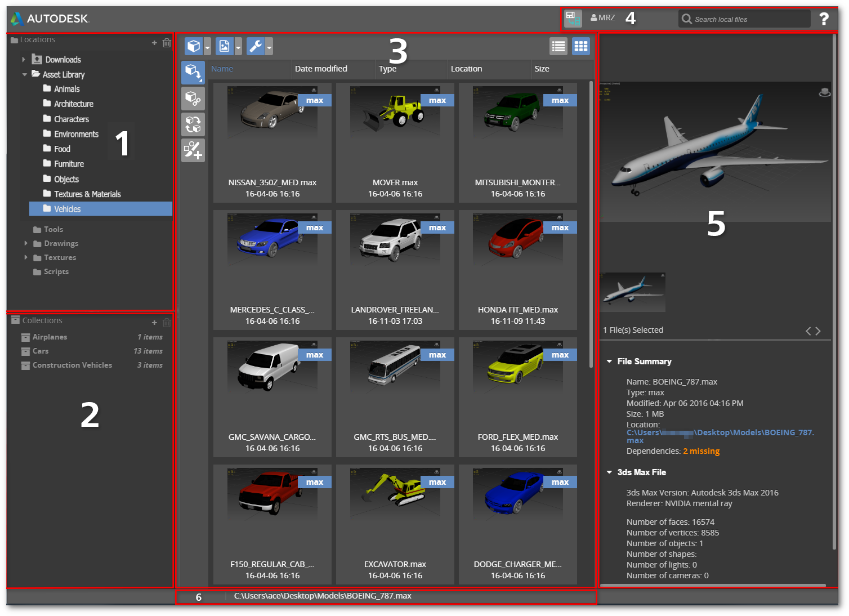Open the Cars collection
This screenshot has height=616, width=849.
[x=92, y=351]
